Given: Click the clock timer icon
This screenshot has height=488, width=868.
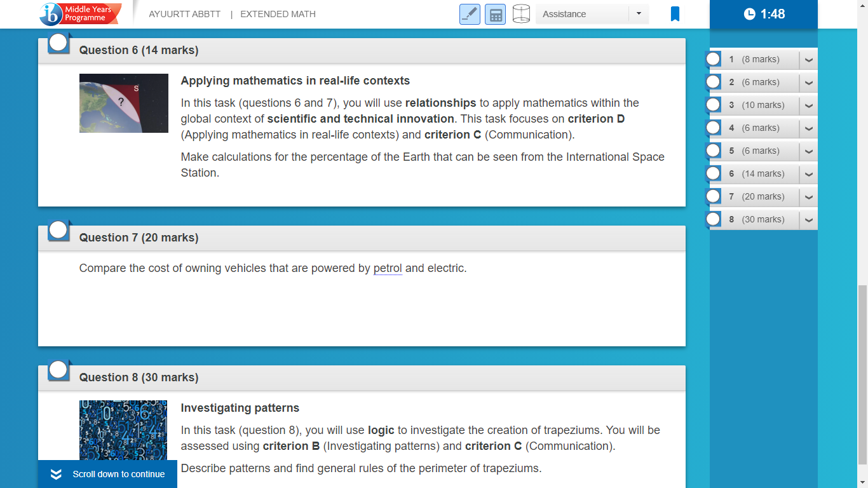Looking at the screenshot, I should (x=750, y=14).
